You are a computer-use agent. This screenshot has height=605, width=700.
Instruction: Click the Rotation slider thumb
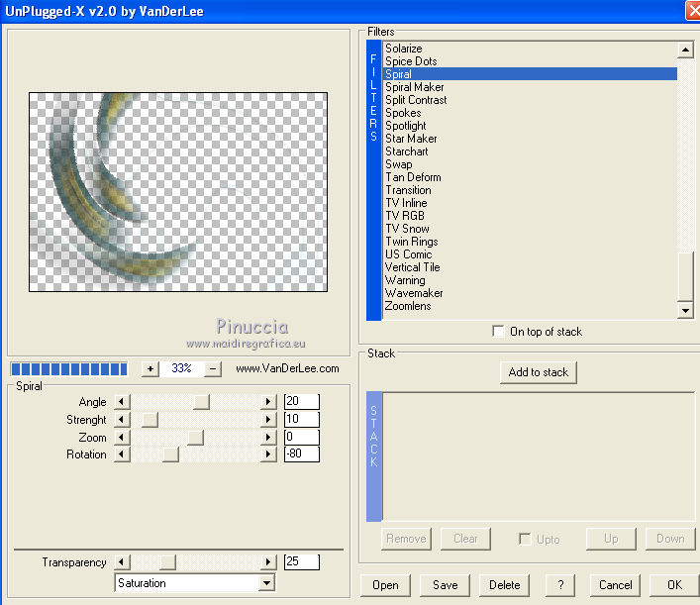click(170, 454)
